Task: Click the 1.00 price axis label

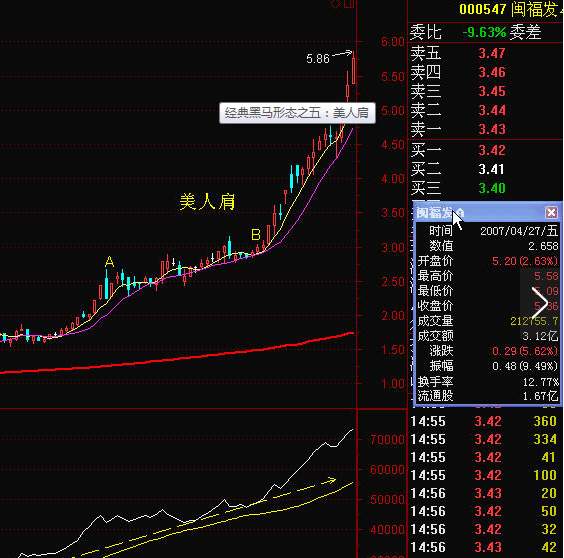Action: click(392, 384)
